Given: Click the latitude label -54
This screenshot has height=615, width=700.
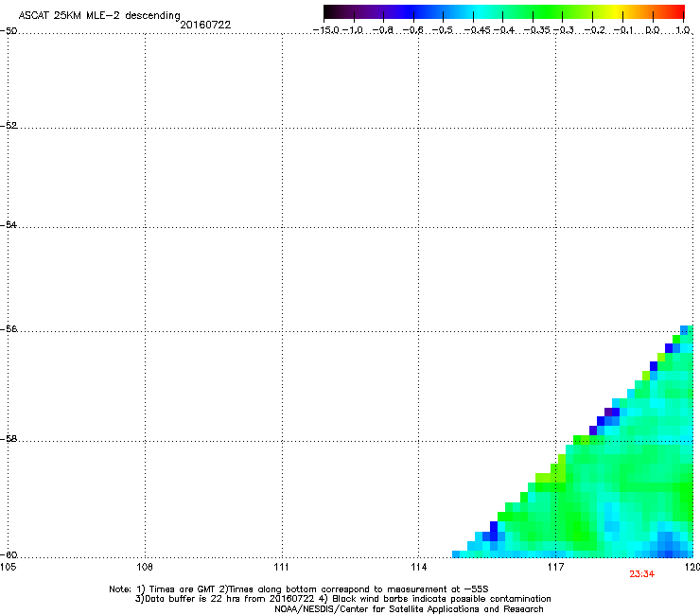Looking at the screenshot, I should [9, 224].
